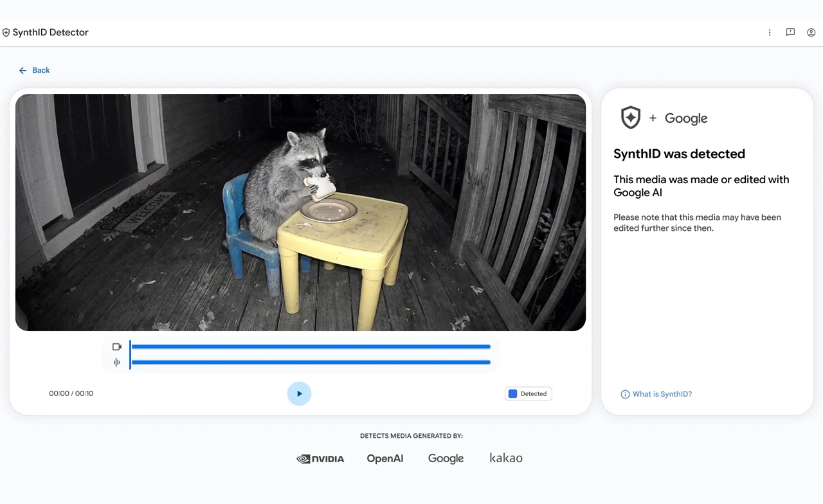Click the 00:00 / 00:10 time display
The width and height of the screenshot is (823, 504).
pos(71,393)
